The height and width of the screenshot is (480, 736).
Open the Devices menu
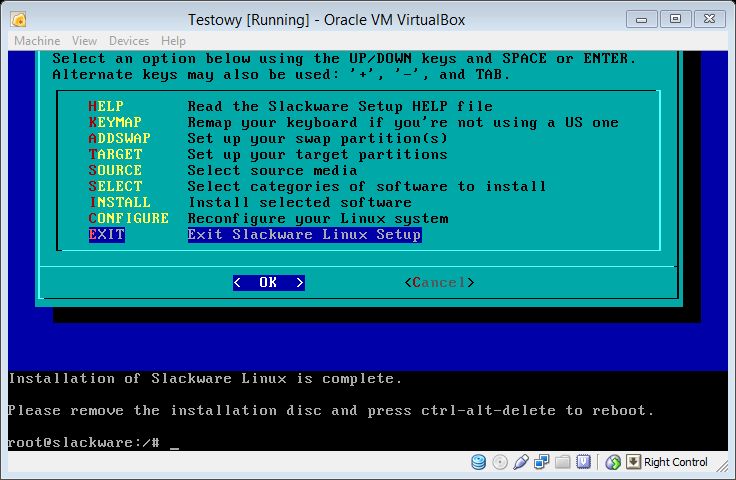coord(129,41)
